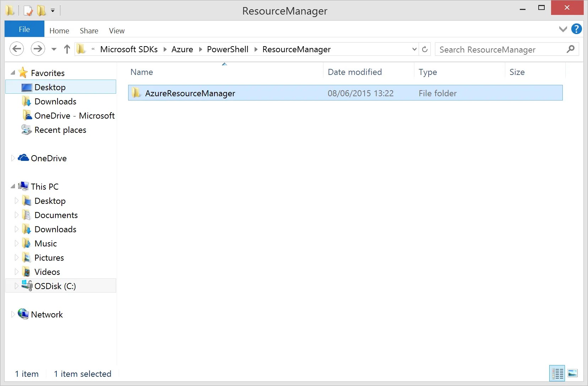
Task: Go up one level to PowerShell
Action: (67, 49)
